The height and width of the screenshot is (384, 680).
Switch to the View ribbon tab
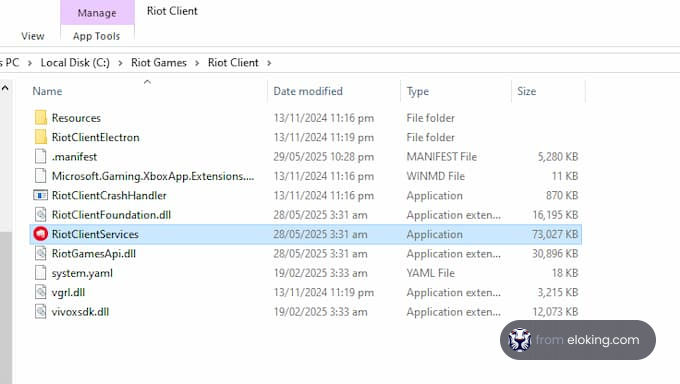(33, 36)
